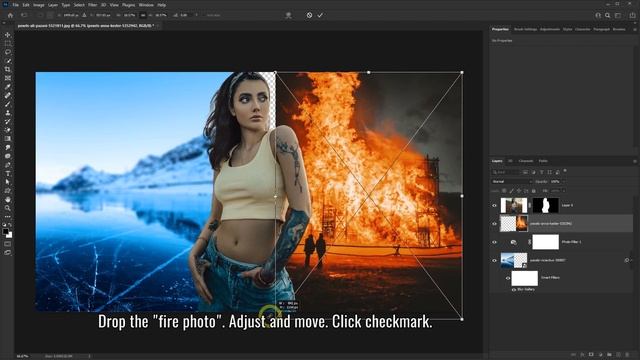Click the fire layer thumbnail
The width and height of the screenshot is (640, 360).
coord(514,224)
